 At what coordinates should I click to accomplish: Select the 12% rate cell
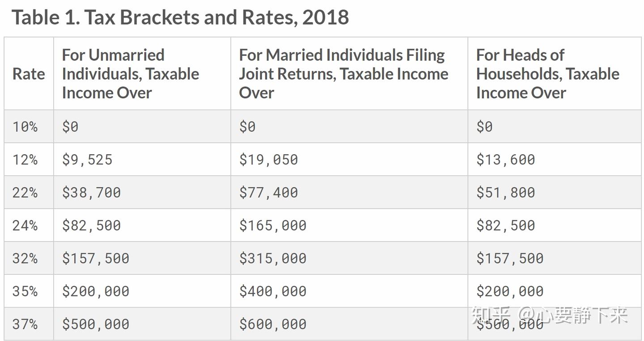point(25,160)
